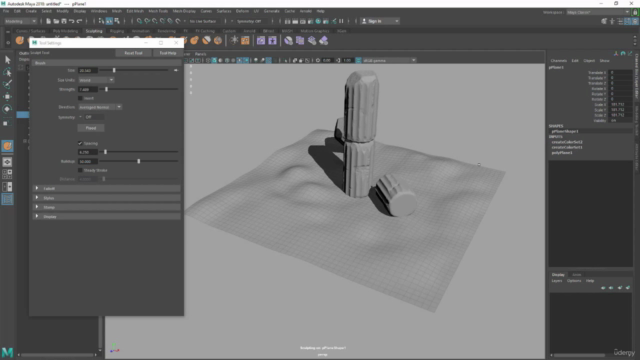Viewport: 640px width, 360px height.
Task: Open the Modeling menu set dropdown
Action: [x=20, y=21]
